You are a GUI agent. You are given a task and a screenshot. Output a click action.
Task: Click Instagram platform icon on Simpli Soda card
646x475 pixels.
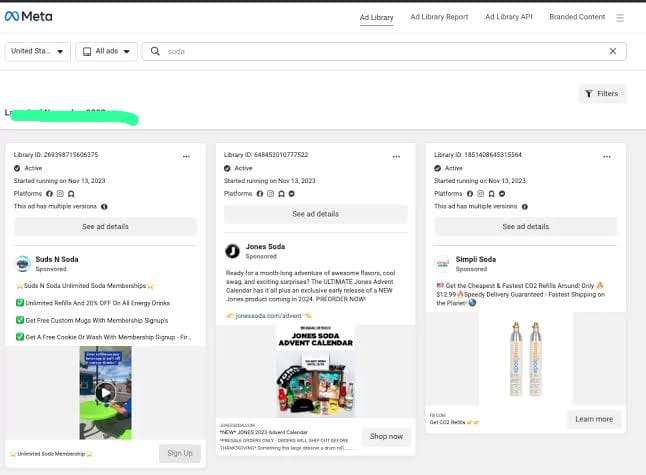click(x=480, y=194)
